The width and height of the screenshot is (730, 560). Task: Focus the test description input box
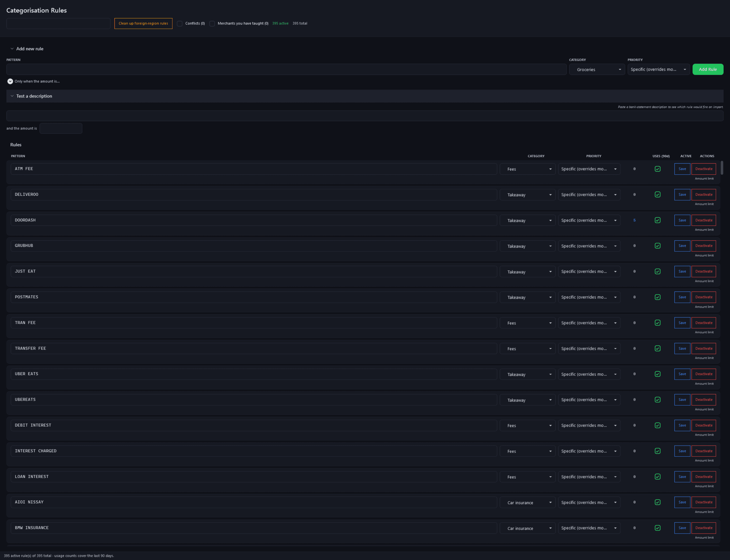(x=365, y=116)
